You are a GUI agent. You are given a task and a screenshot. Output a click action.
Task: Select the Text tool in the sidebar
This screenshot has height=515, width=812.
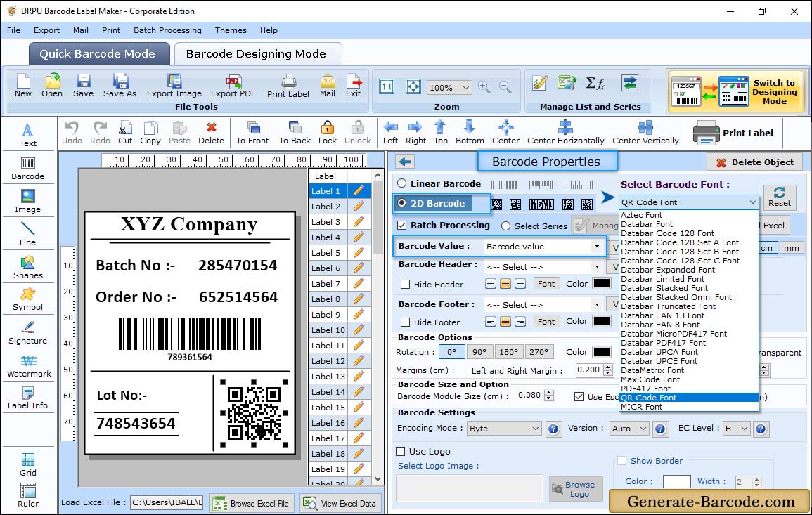(28, 136)
